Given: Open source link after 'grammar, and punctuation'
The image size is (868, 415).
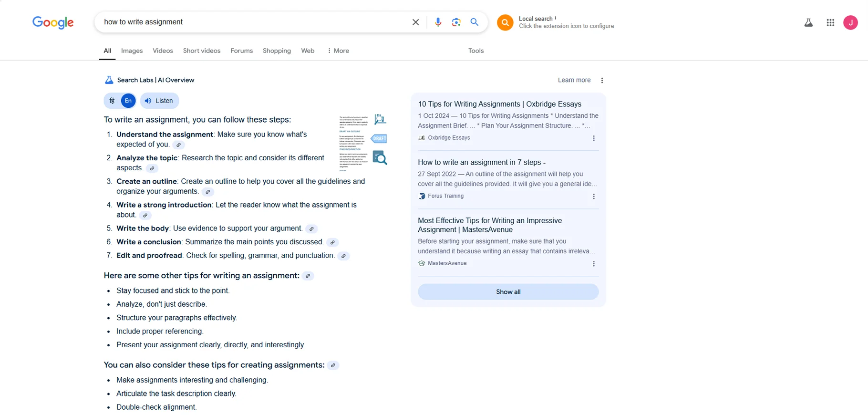Looking at the screenshot, I should pos(343,256).
